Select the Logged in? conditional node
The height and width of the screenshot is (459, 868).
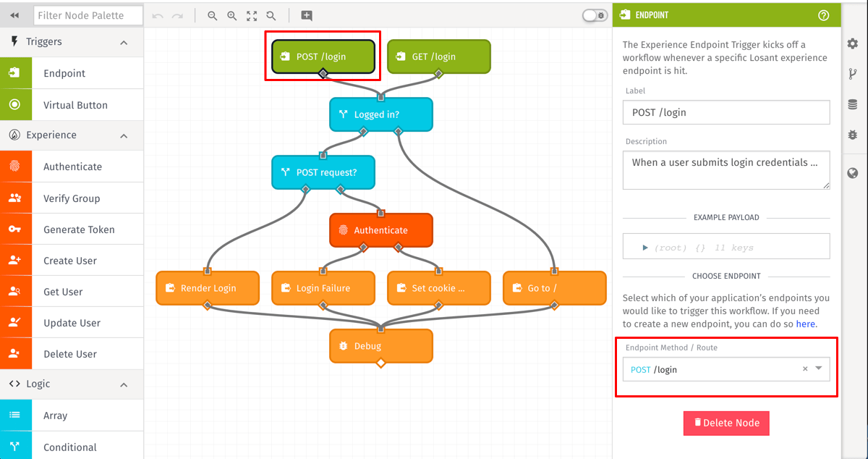(381, 114)
